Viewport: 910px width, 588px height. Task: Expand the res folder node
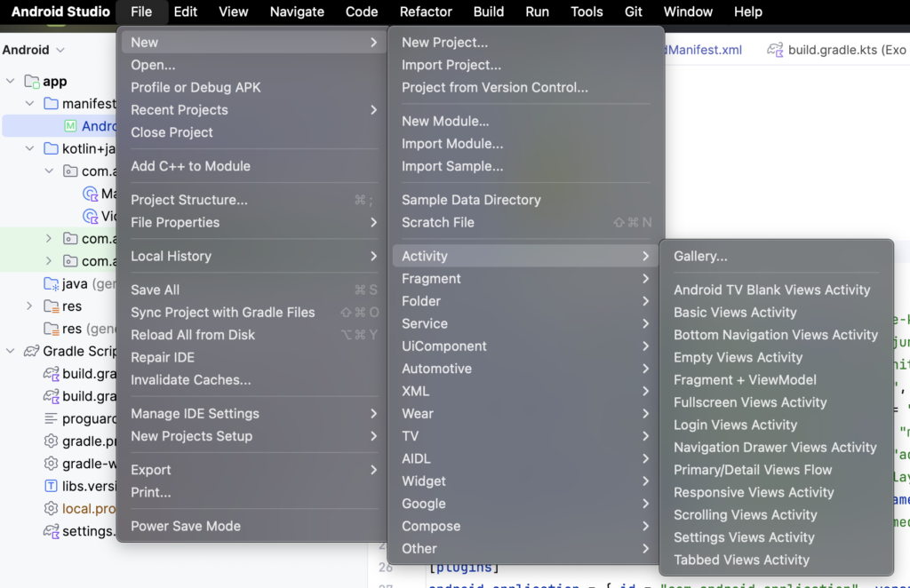[x=29, y=306]
